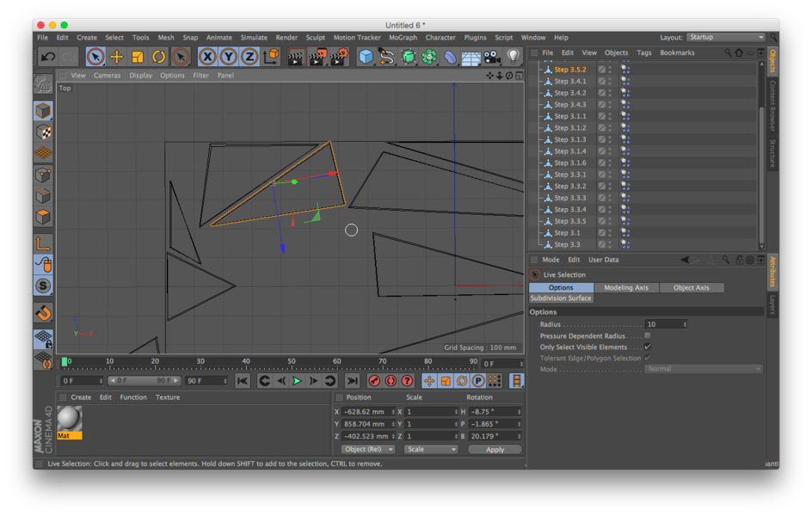The height and width of the screenshot is (516, 812).
Task: Open the Scale mode dropdown
Action: point(432,449)
